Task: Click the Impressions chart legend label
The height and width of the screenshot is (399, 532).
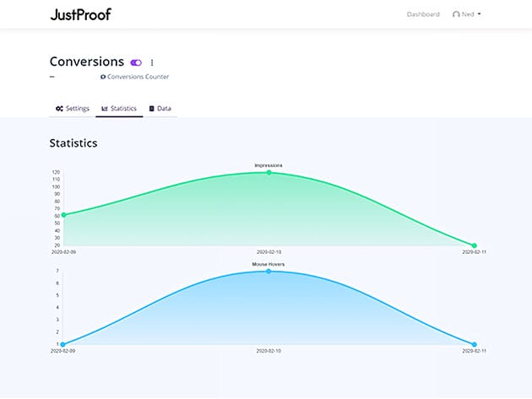Action: tap(269, 165)
